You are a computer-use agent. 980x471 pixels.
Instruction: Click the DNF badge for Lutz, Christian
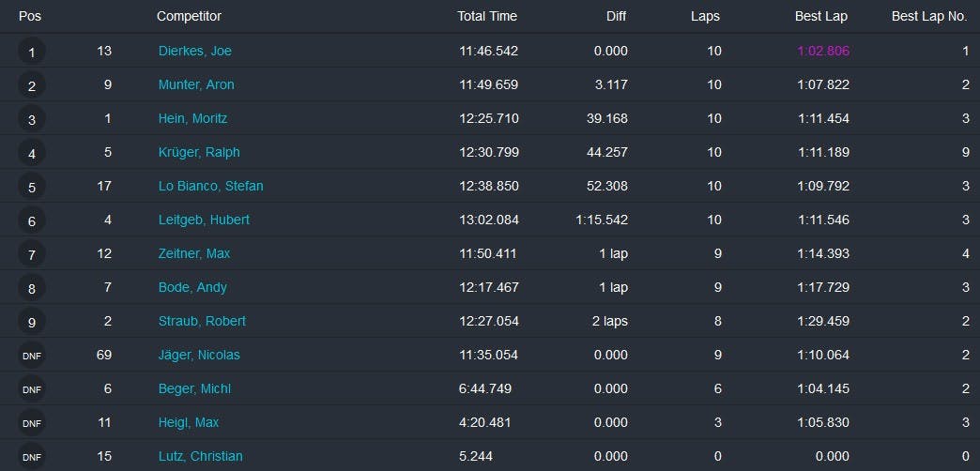pos(31,457)
